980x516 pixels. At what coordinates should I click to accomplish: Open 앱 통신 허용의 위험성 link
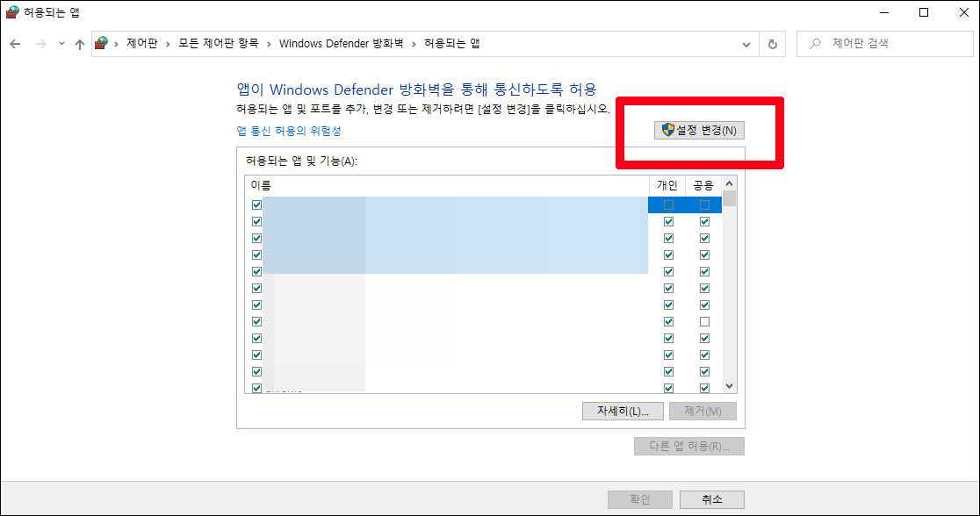(x=289, y=131)
